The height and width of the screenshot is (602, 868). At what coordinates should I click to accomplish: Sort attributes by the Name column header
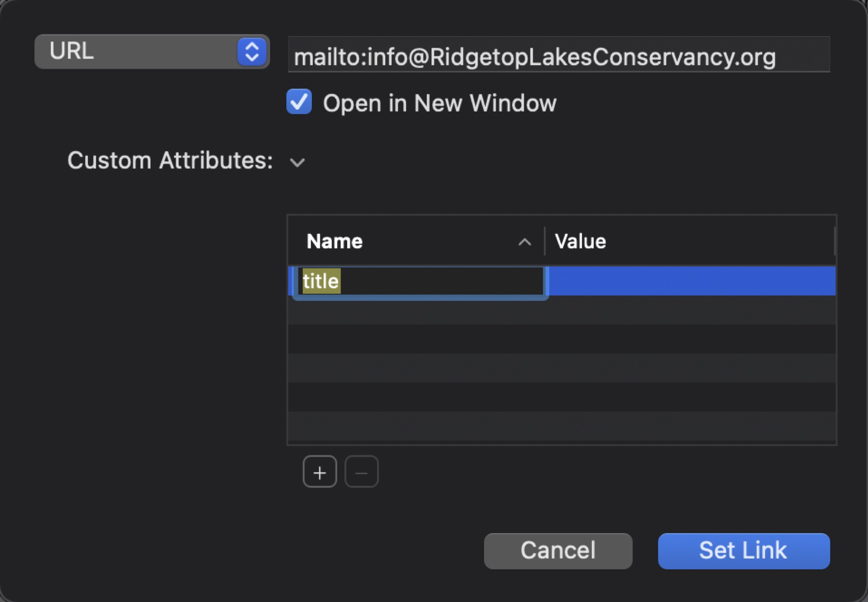(416, 241)
